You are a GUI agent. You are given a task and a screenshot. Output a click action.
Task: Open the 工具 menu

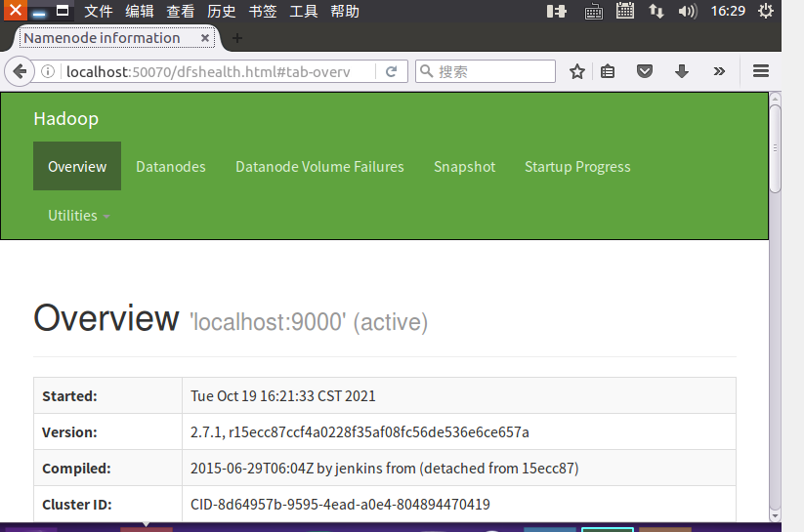point(303,11)
